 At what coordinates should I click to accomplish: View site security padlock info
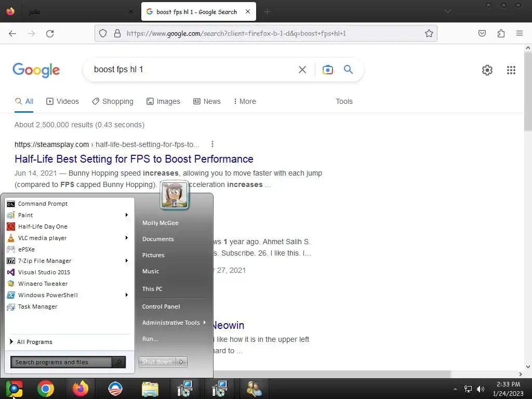point(117,33)
